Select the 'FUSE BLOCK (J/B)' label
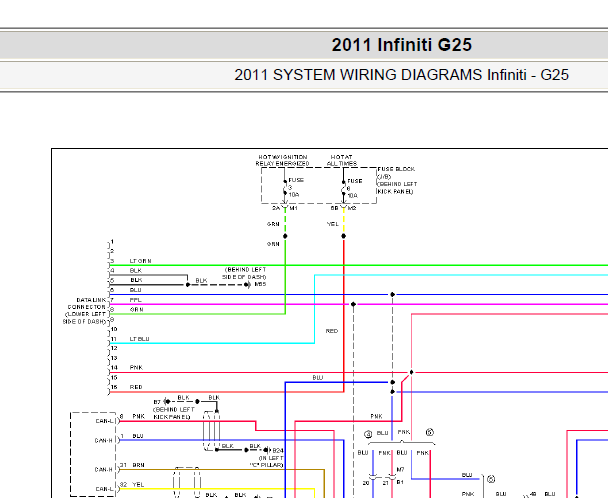This screenshot has width=608, height=498. pyautogui.click(x=396, y=173)
